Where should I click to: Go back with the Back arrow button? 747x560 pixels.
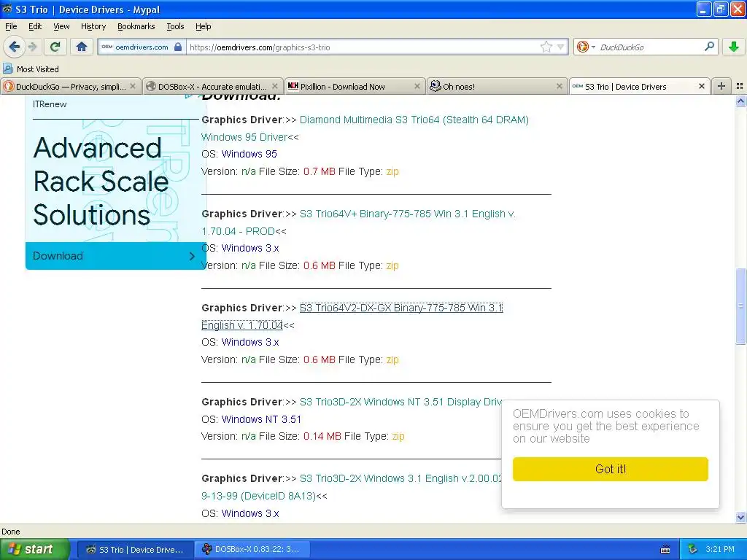[14, 47]
